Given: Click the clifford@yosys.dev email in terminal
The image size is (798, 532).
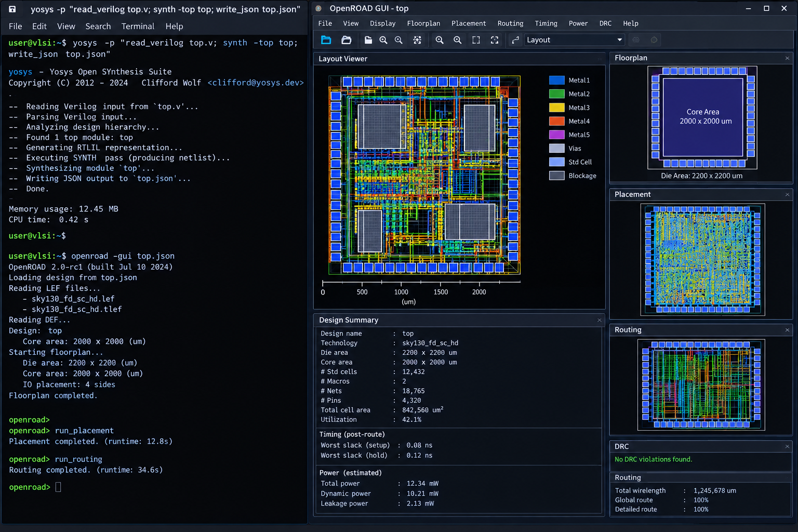Looking at the screenshot, I should 256,83.
